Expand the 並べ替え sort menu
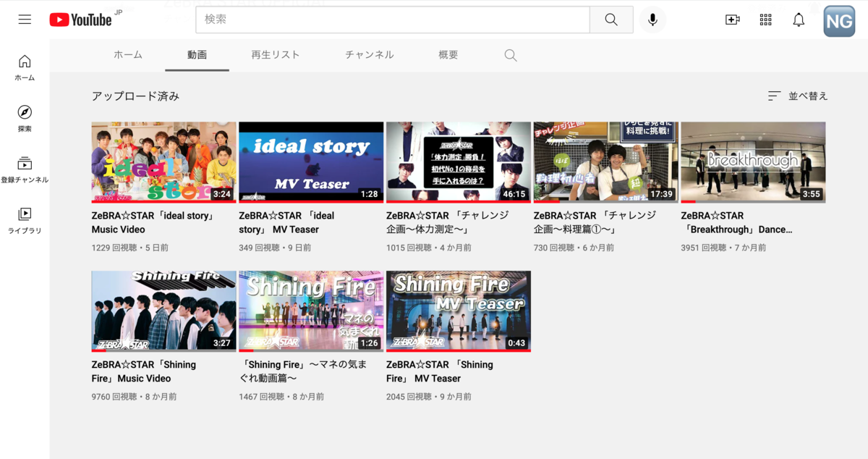 (798, 96)
